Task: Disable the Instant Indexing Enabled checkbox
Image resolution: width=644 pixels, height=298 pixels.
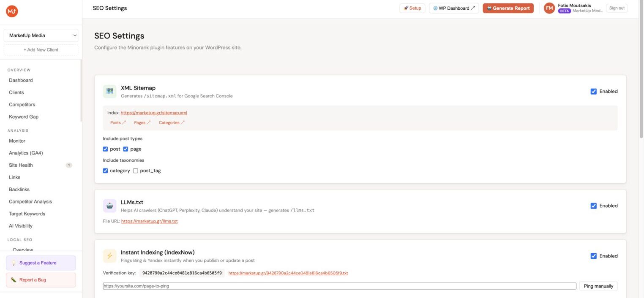Action: coord(594,256)
